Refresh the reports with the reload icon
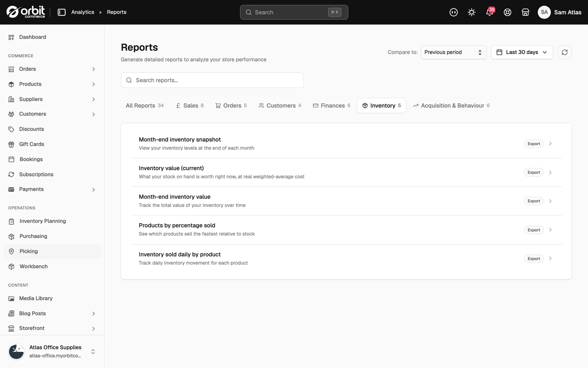The width and height of the screenshot is (588, 368). click(x=564, y=52)
